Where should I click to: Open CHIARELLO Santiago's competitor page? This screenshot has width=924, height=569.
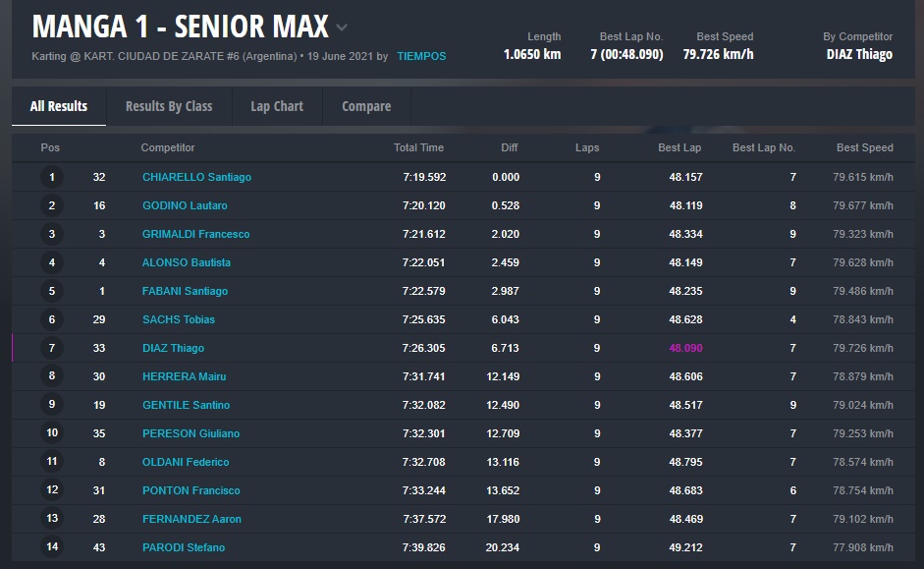point(196,177)
